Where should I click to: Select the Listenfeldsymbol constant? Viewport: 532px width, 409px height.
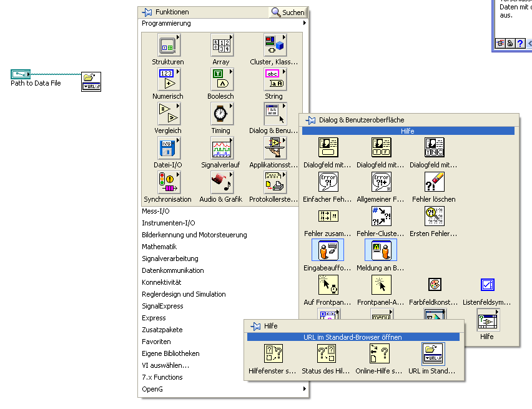(488, 285)
